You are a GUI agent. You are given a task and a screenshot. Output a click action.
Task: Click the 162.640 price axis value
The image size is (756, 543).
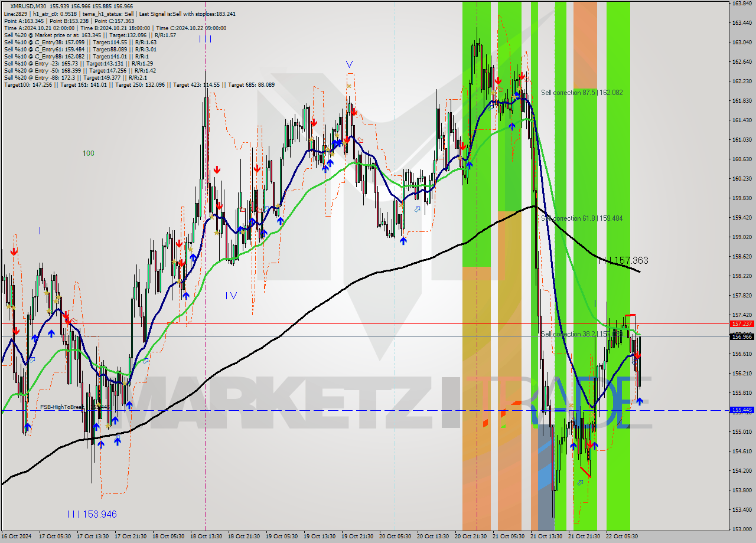pyautogui.click(x=741, y=61)
